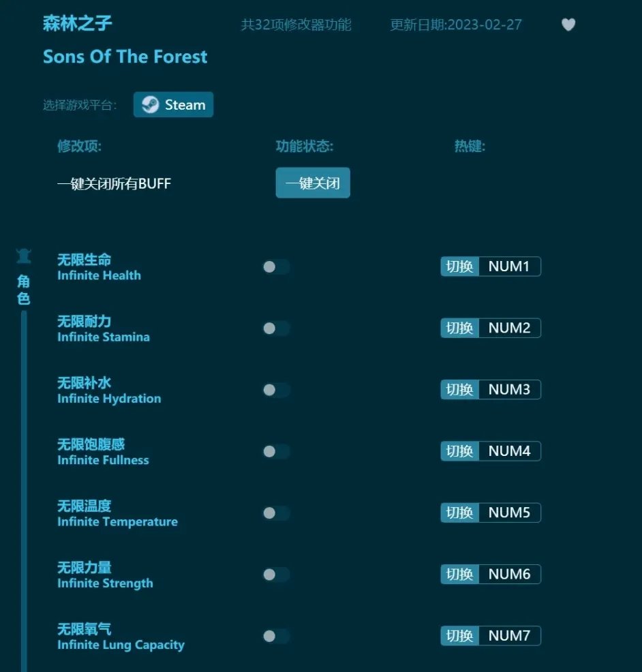Select the Steam platform button

coord(173,104)
